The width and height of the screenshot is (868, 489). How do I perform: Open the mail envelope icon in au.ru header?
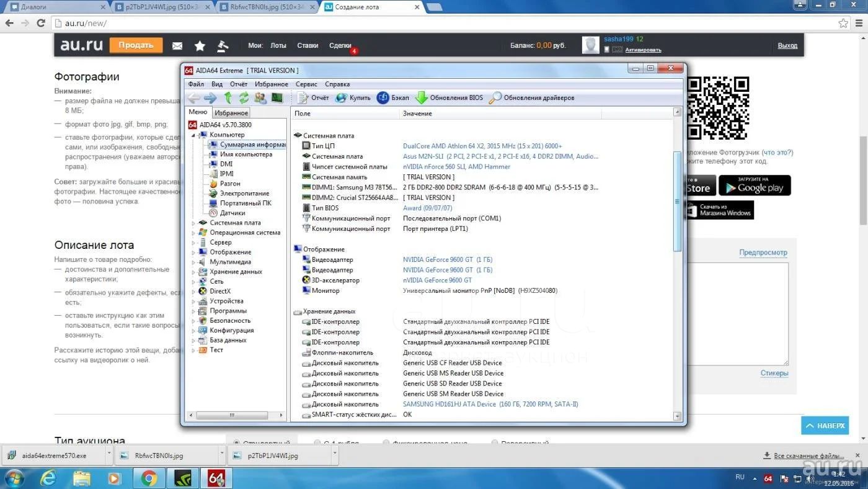click(177, 46)
